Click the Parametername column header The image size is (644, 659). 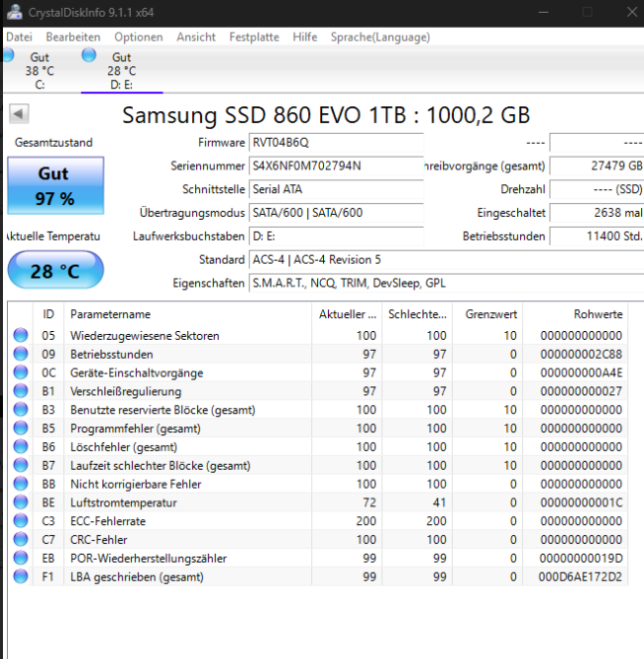pyautogui.click(x=188, y=314)
